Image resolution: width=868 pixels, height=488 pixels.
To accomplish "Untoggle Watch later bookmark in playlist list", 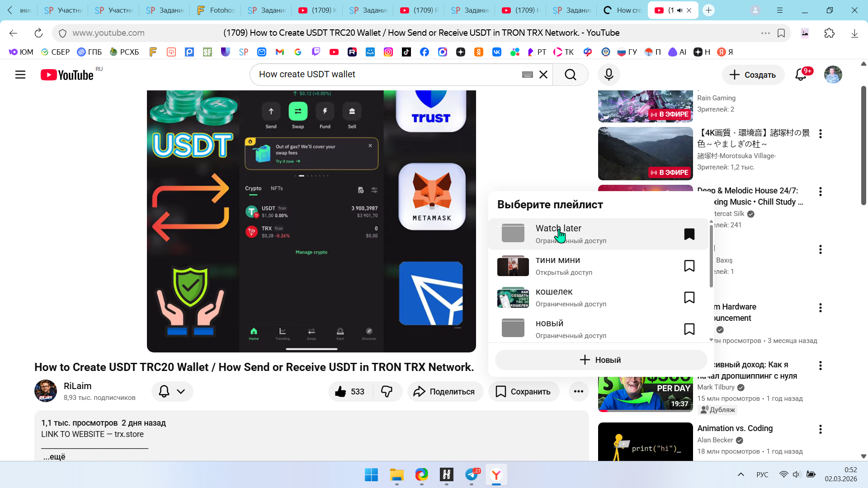I will pyautogui.click(x=689, y=234).
